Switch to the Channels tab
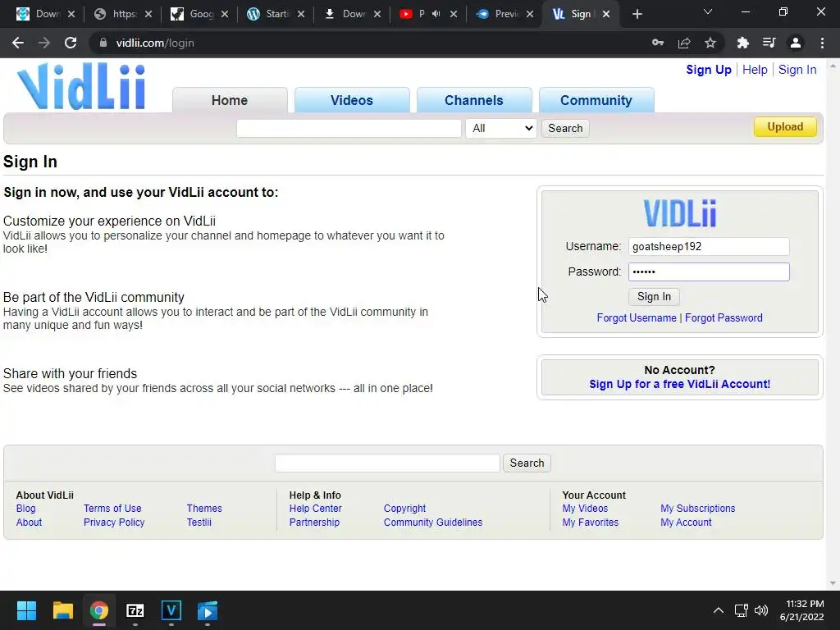Viewport: 840px width, 630px height. (473, 100)
